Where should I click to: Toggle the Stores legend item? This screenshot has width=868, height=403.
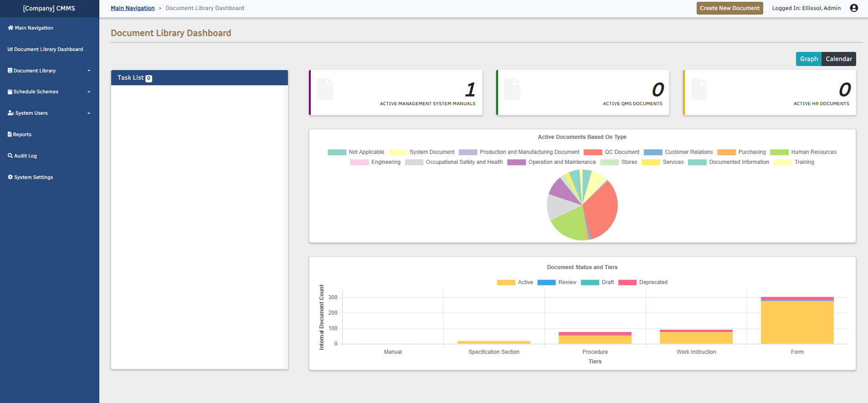click(619, 162)
